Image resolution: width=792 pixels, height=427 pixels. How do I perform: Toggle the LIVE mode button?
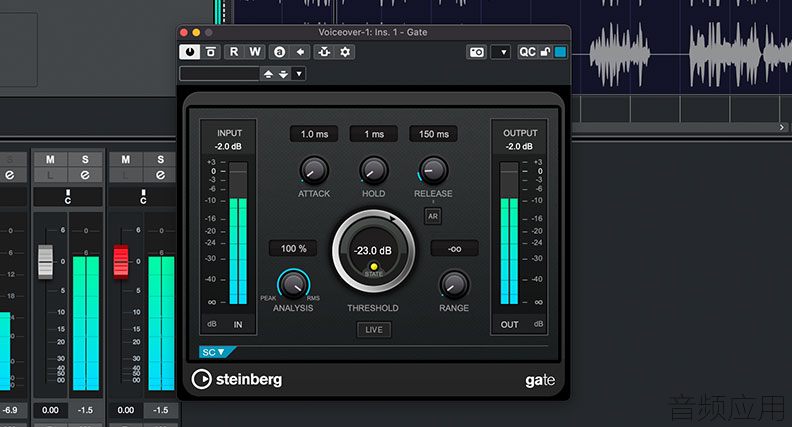pyautogui.click(x=374, y=329)
